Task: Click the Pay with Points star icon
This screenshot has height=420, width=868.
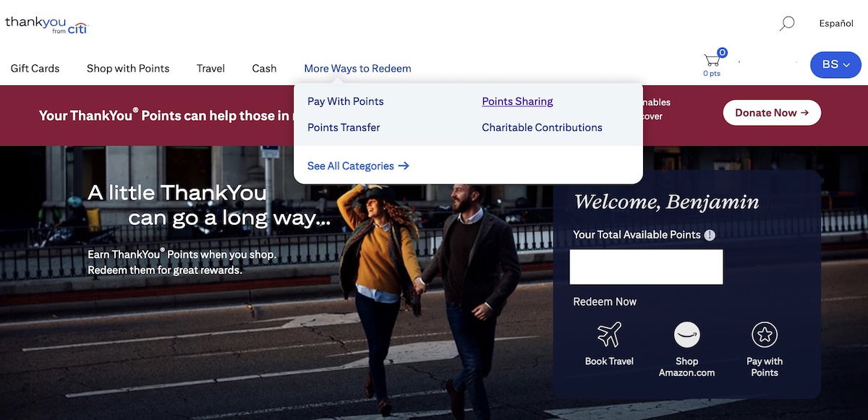Action: [765, 335]
